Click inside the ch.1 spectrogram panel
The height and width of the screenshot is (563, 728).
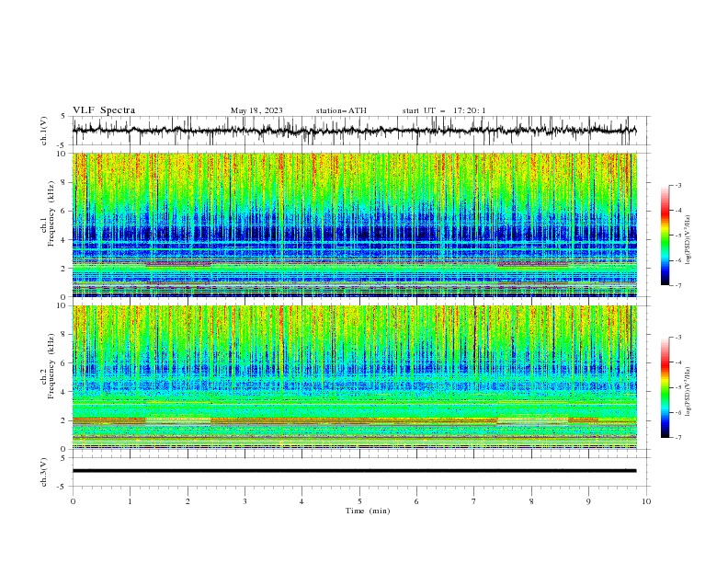(x=354, y=224)
